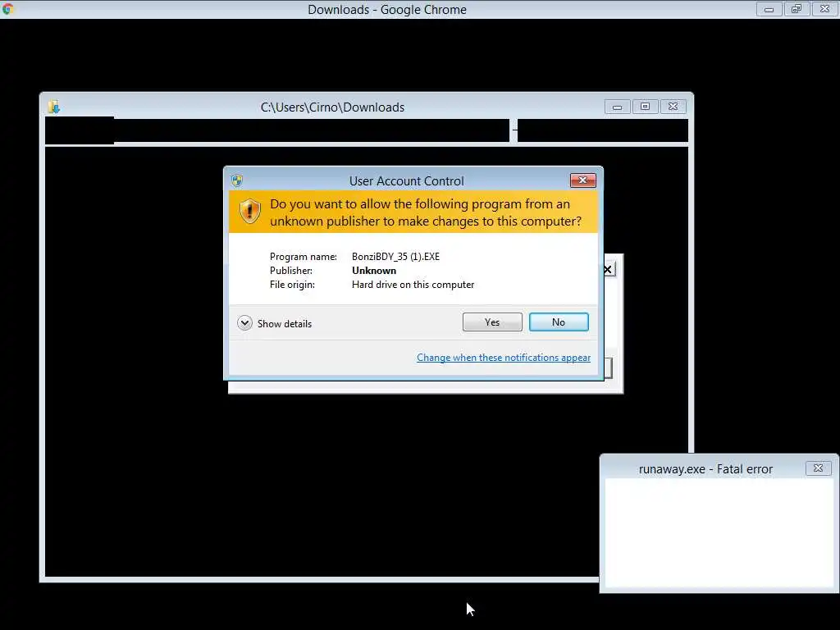Image resolution: width=840 pixels, height=630 pixels.
Task: Expand Show details chevron
Action: pos(244,323)
